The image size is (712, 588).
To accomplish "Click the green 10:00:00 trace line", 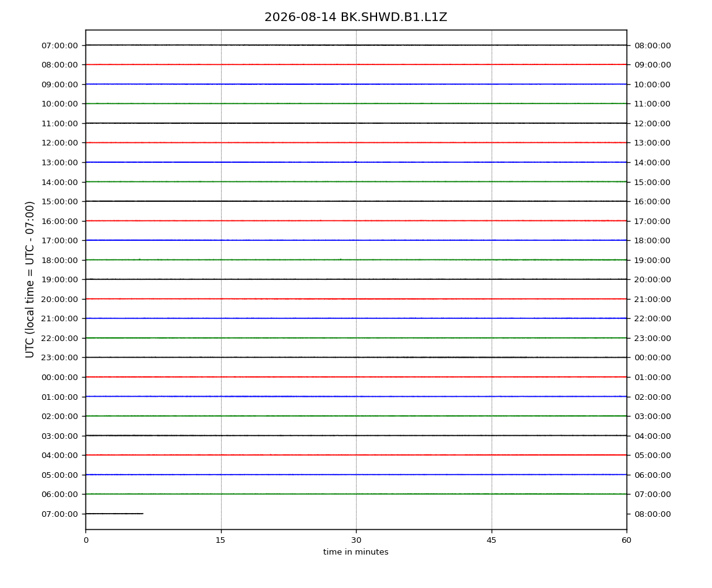I will 356,103.
